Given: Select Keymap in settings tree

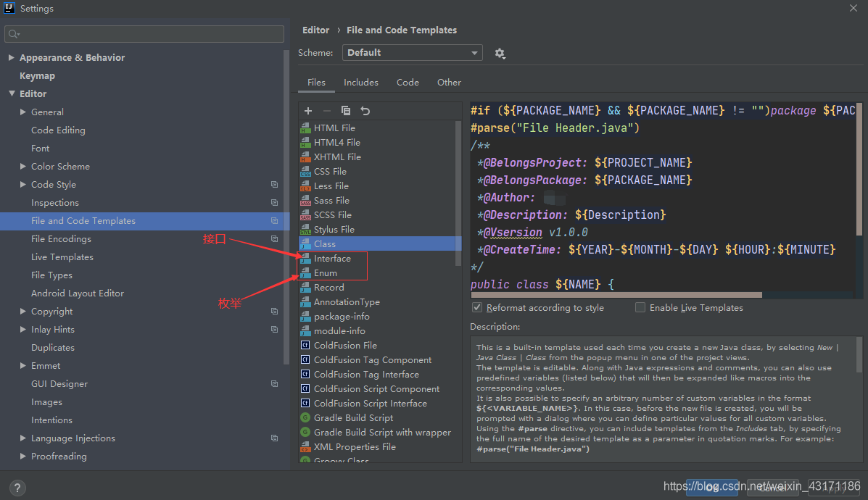Looking at the screenshot, I should [x=37, y=76].
